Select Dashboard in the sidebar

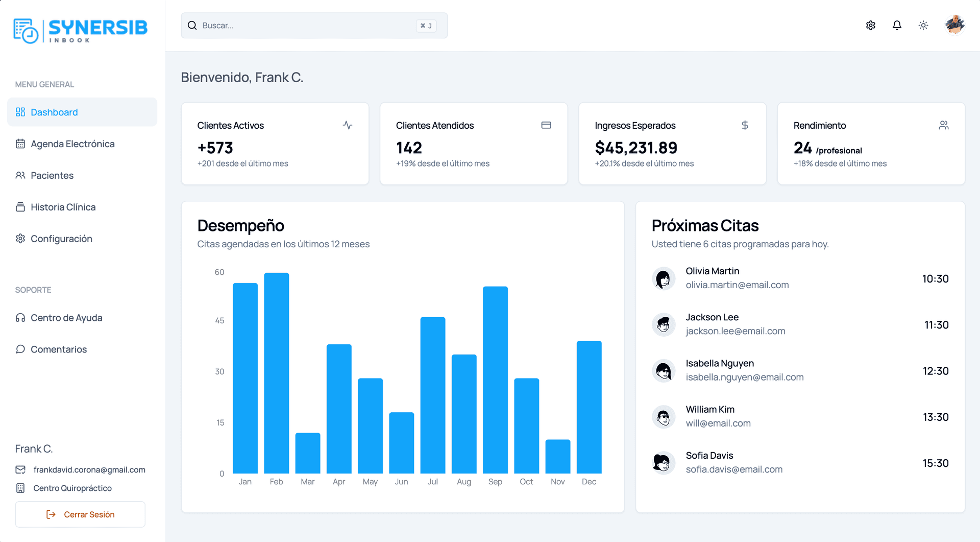tap(82, 112)
